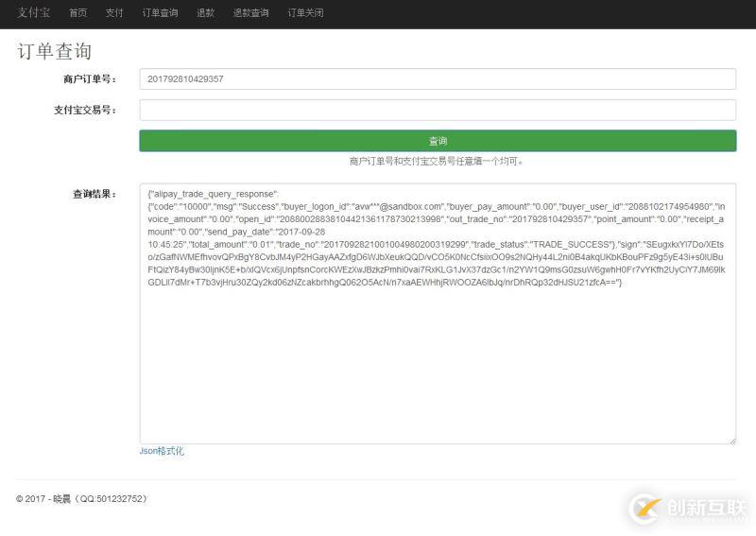Click the green 查询 button

[438, 141]
